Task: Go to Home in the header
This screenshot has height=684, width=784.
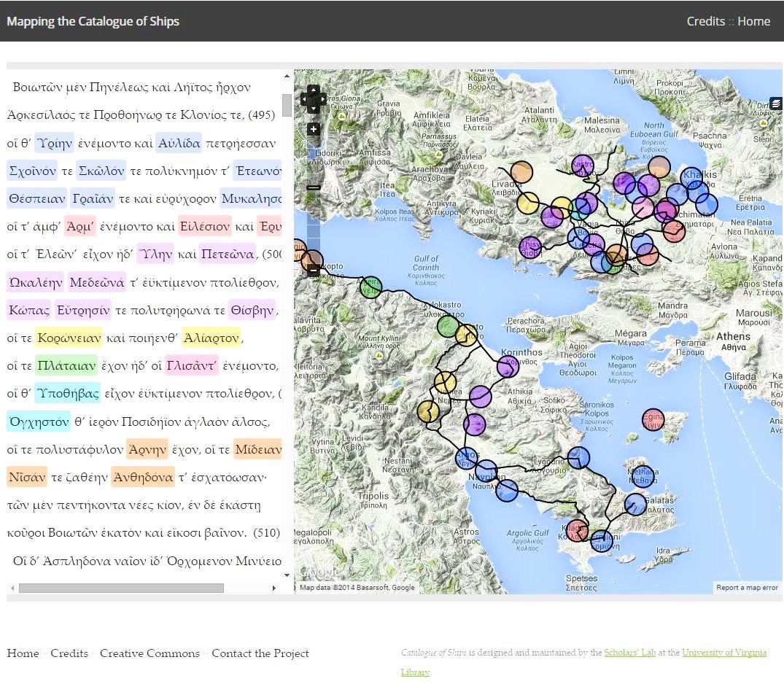Action: pyautogui.click(x=753, y=21)
